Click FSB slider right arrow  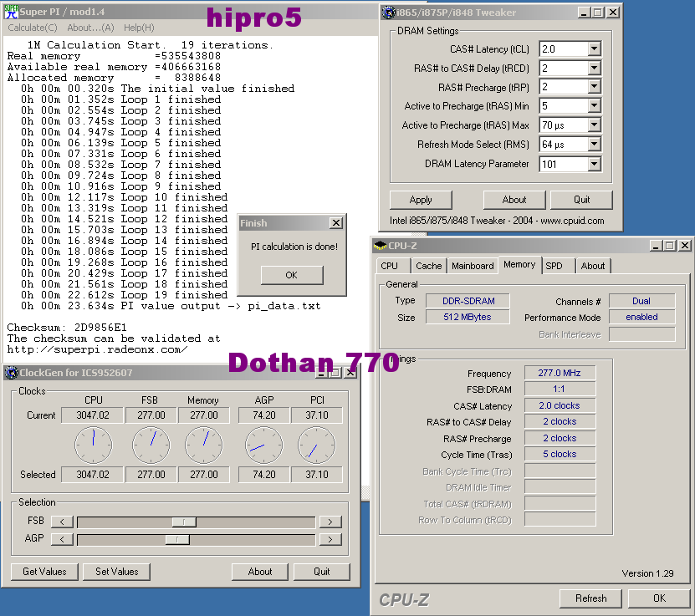pos(330,522)
